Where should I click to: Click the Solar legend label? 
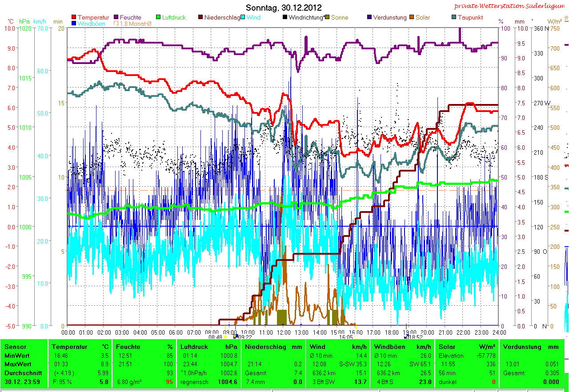(x=423, y=17)
